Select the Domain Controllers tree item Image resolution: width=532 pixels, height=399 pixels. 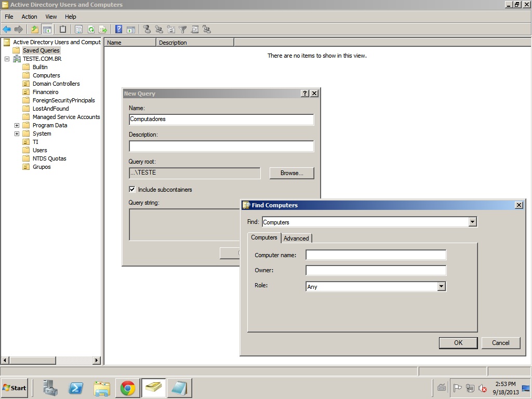click(56, 84)
